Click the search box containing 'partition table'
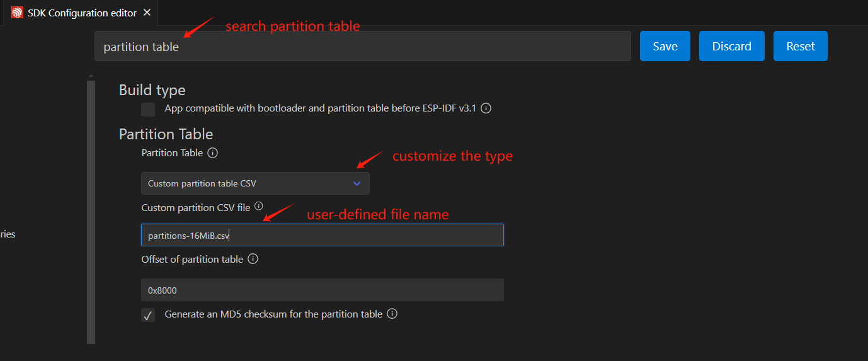Screen dimensions: 868x361 (x=362, y=47)
